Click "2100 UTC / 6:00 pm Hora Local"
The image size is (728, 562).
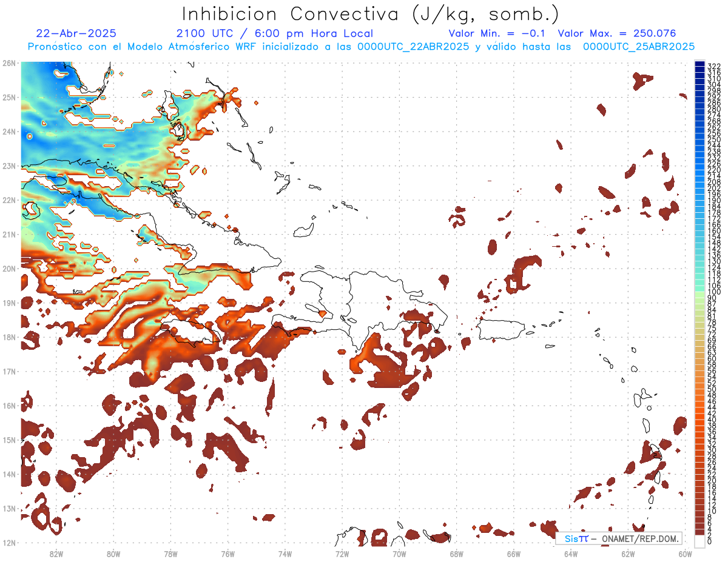pos(274,33)
